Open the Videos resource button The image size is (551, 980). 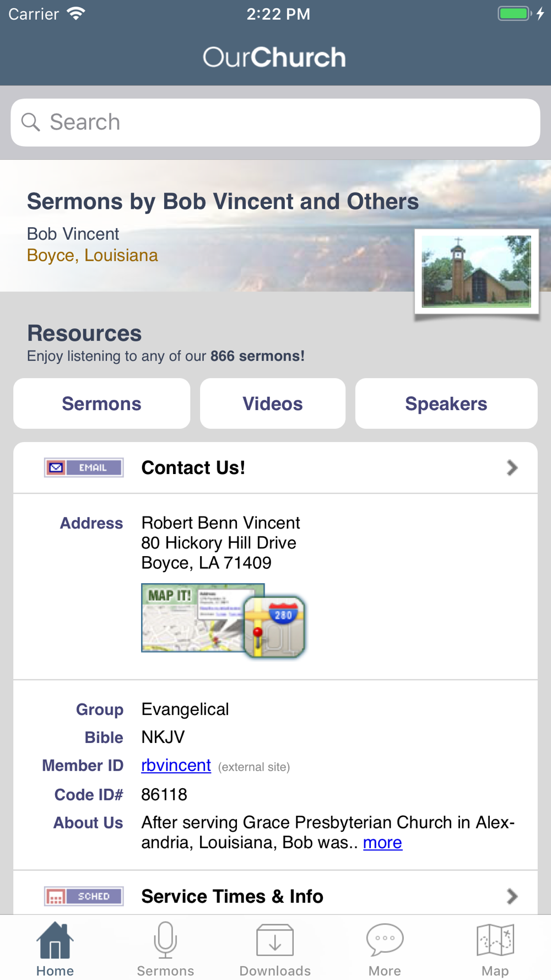point(273,403)
